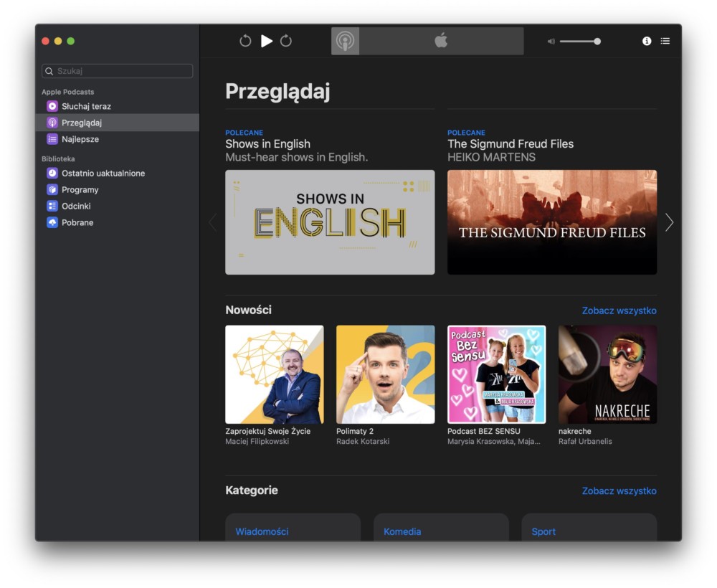
Task: Open the episode info button
Action: coord(647,41)
